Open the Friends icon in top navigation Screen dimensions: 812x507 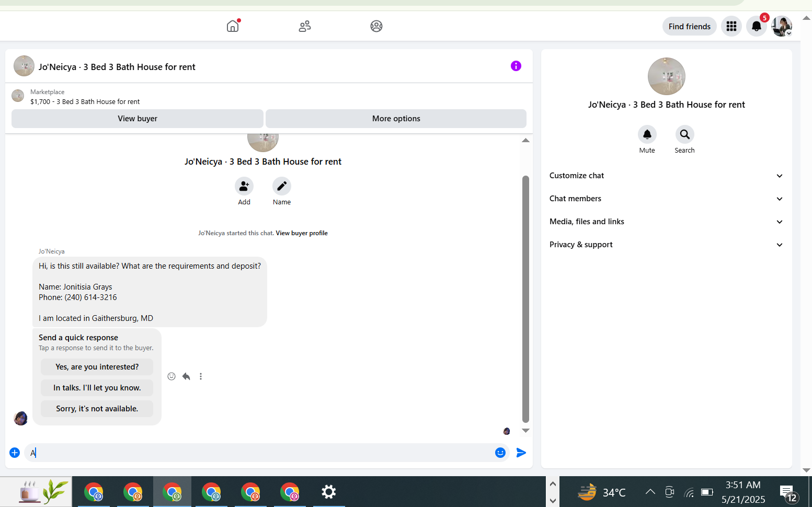click(x=305, y=26)
